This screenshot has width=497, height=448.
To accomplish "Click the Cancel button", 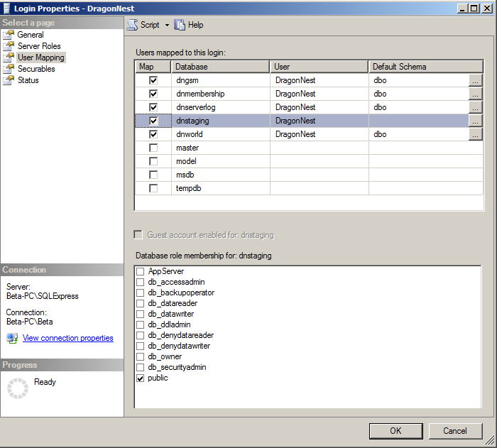I will pos(455,431).
